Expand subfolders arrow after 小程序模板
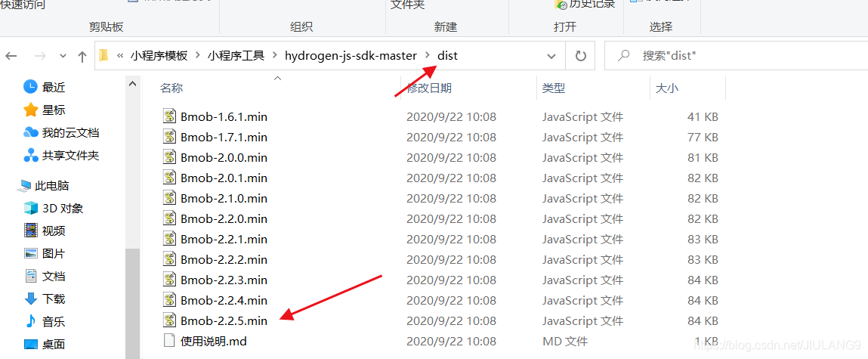Screen dimensions: 868x359 click(198, 55)
